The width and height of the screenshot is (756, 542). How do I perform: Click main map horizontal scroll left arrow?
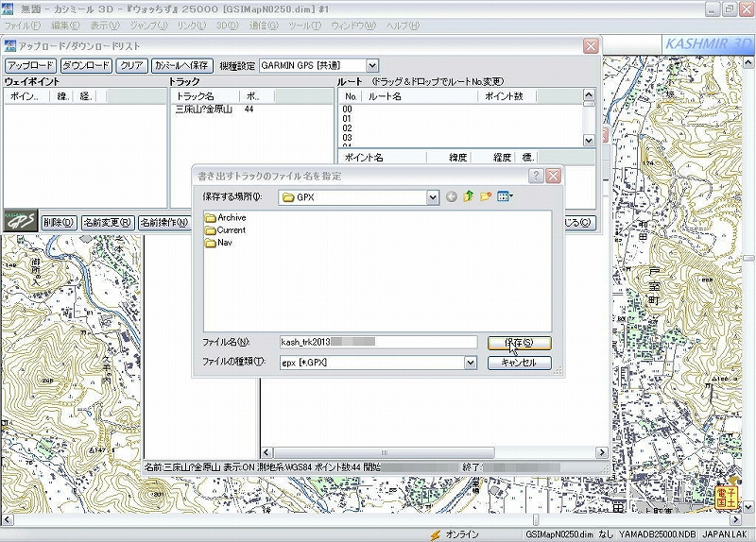pos(7,520)
